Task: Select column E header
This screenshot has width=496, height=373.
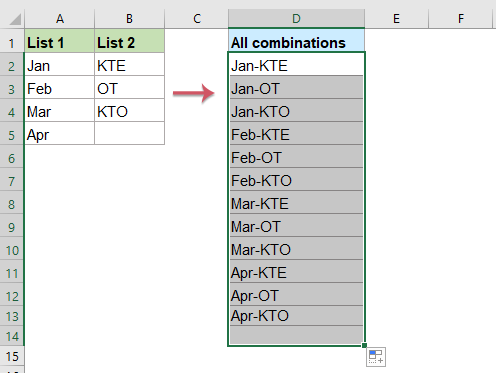Action: coord(396,19)
